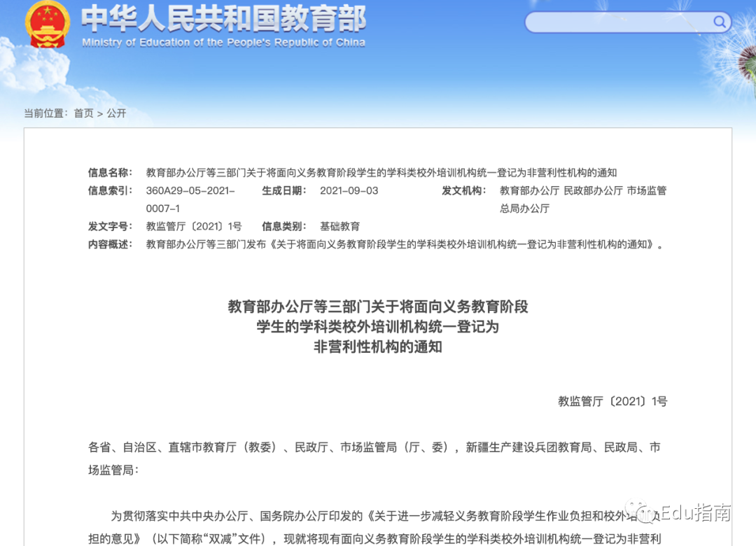Click the agency continuation 总局办公厅

tap(524, 209)
